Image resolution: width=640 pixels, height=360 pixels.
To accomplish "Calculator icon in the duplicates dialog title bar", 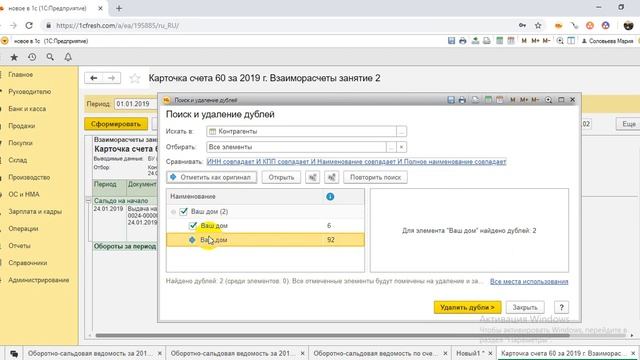I will click(x=488, y=100).
